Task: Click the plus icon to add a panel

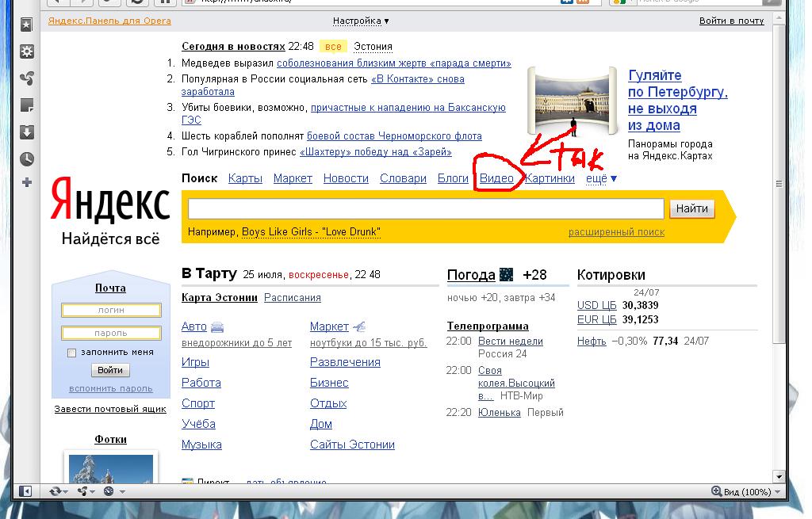Action: (x=27, y=182)
